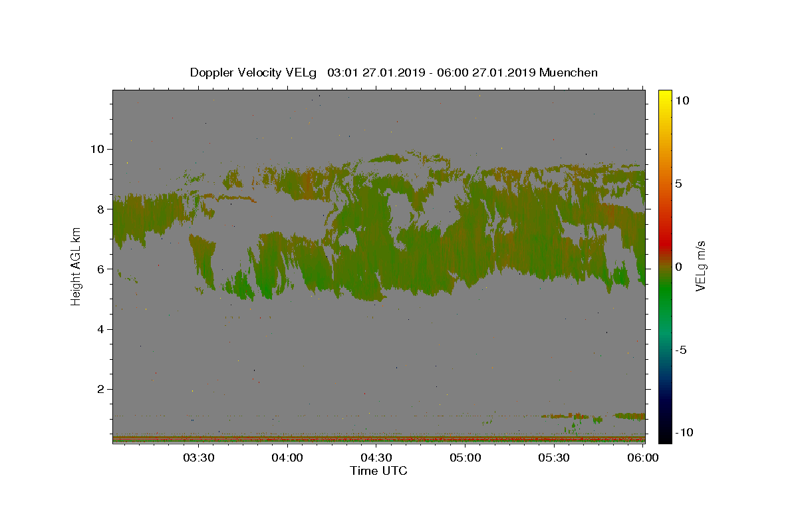Viewport: 798px width, 532px height.
Task: Click the 04:30 time axis tick label
Action: tap(376, 458)
